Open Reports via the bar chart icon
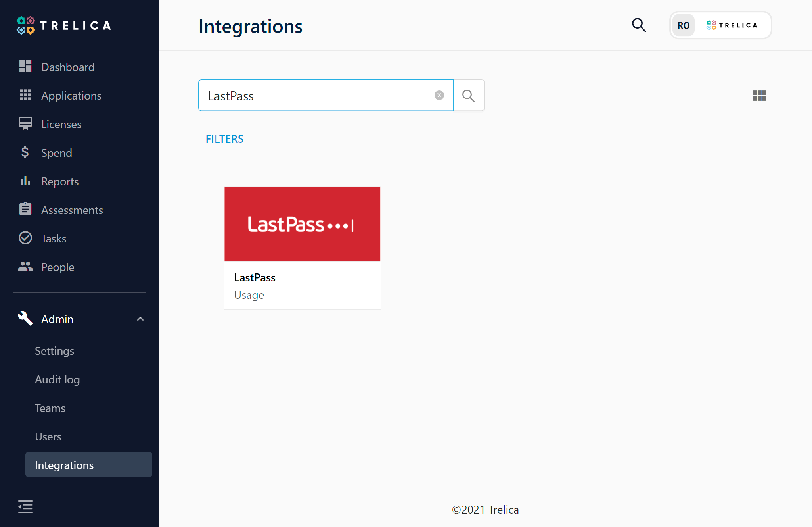This screenshot has width=812, height=527. 25,181
